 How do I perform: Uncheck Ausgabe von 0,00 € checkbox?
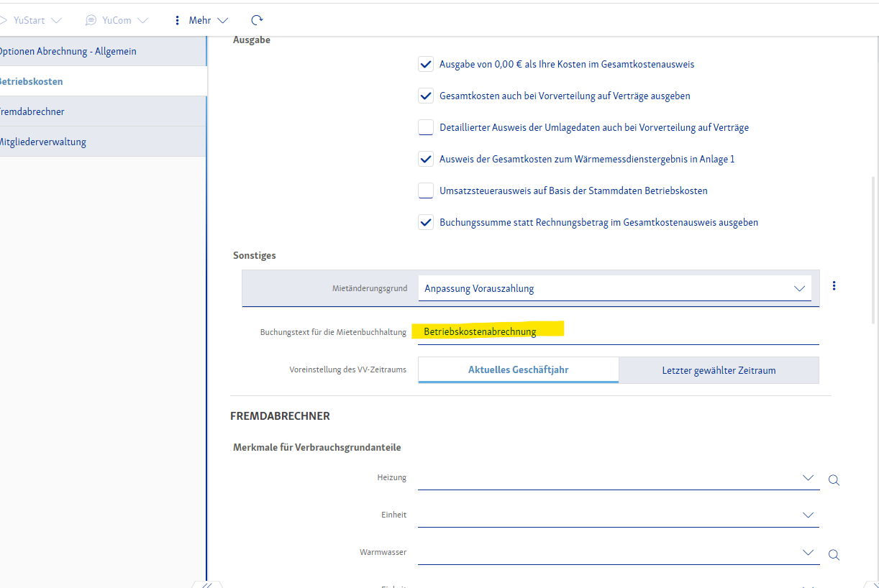point(425,65)
